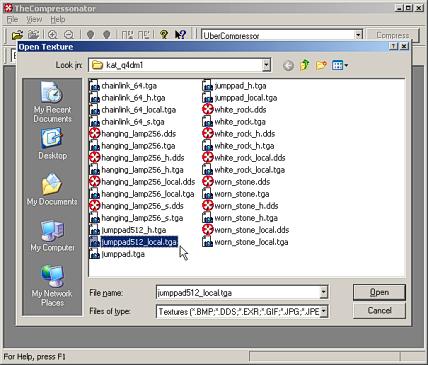Click icon of worn_stone.dds
Image resolution: width=428 pixels, height=365 pixels.
[208, 182]
